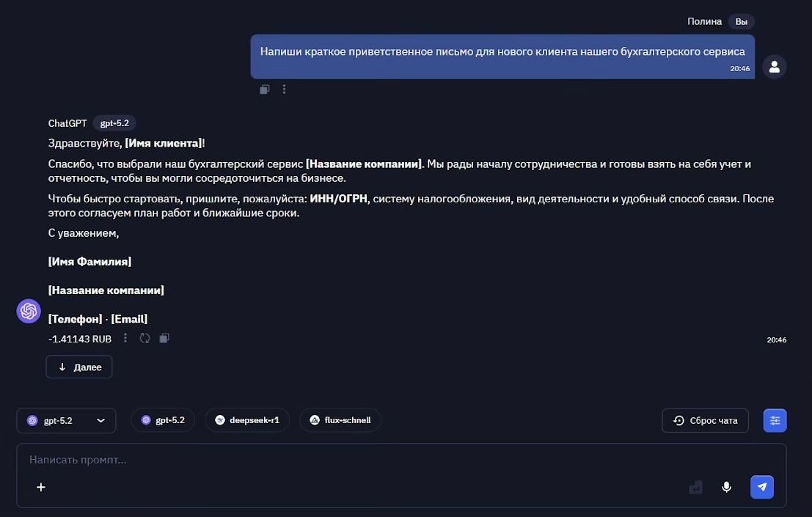This screenshot has width=812, height=517.
Task: Activate voice input with the microphone icon
Action: (726, 486)
